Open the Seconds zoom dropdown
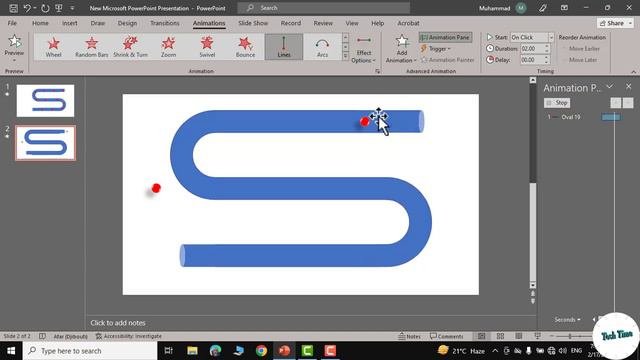This screenshot has width=640, height=360. 567,319
